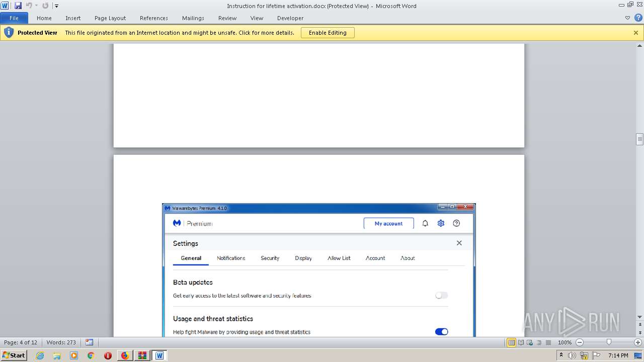
Task: Select the Notifications tab in Malwarebytes picture
Action: (x=231, y=258)
